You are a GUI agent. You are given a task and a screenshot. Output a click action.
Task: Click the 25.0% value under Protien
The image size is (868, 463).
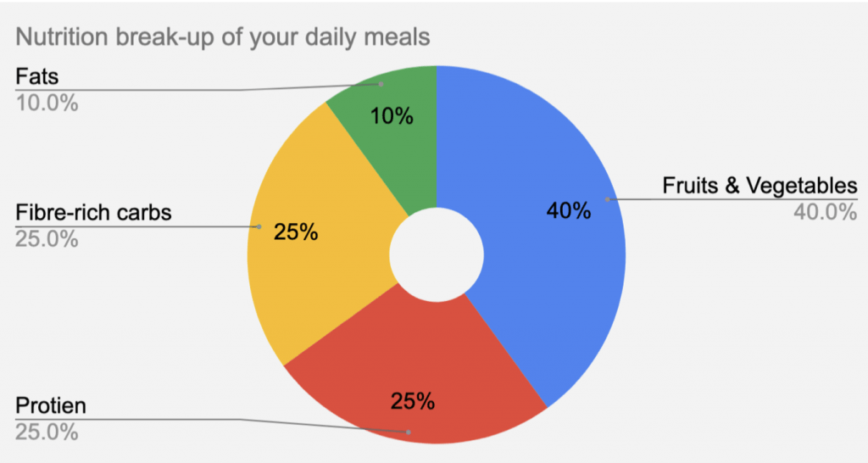pyautogui.click(x=47, y=432)
